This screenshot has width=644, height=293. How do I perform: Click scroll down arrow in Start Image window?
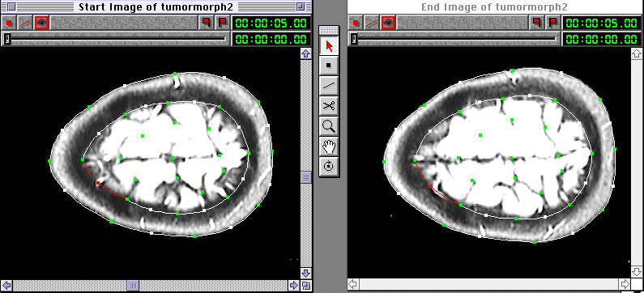[x=305, y=273]
